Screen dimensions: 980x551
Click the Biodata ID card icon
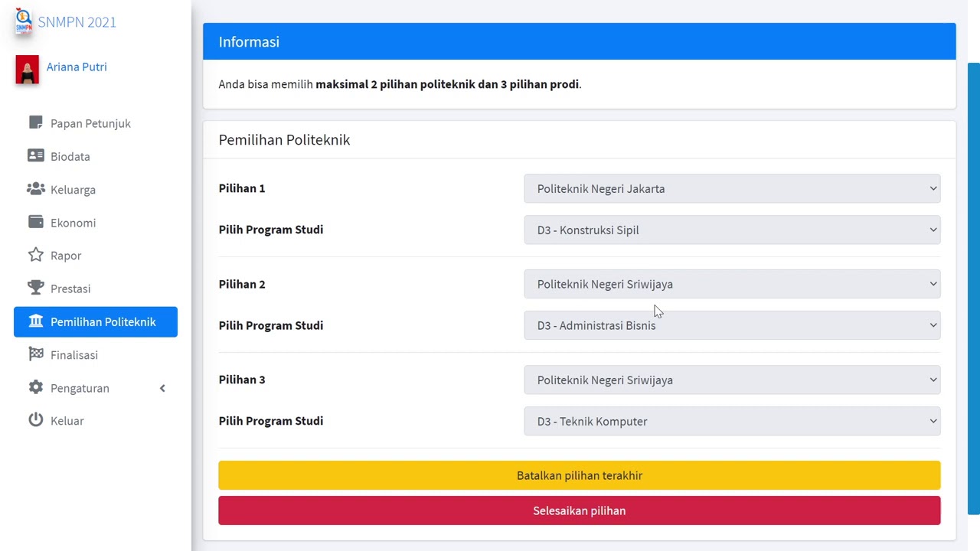(36, 155)
